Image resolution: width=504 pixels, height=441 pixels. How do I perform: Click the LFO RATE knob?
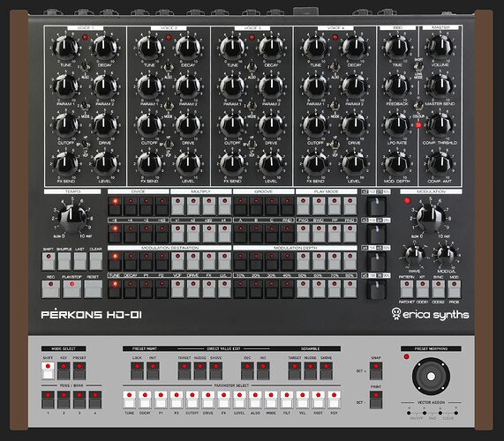(x=397, y=124)
